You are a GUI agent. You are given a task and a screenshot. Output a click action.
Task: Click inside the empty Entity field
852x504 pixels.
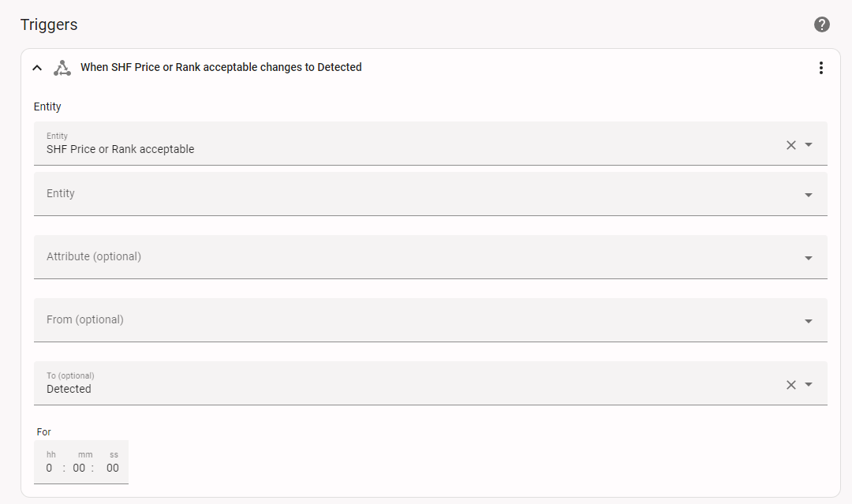click(x=394, y=194)
